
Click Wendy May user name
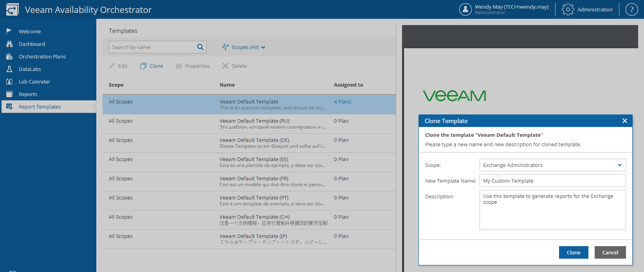512,7
